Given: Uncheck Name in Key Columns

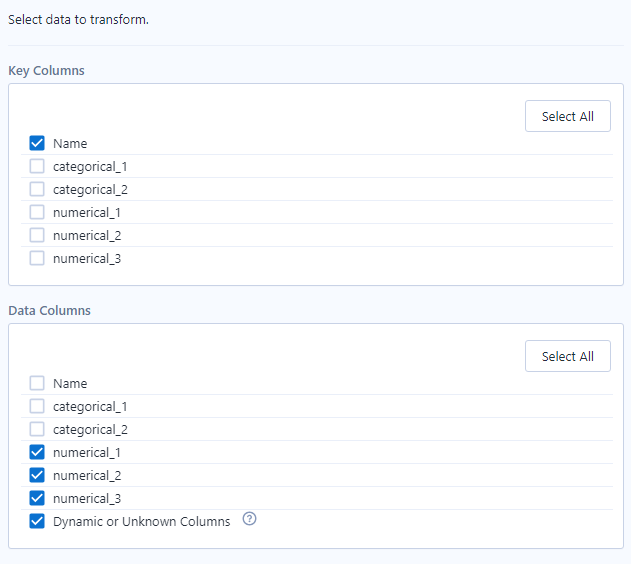Looking at the screenshot, I should 37,143.
